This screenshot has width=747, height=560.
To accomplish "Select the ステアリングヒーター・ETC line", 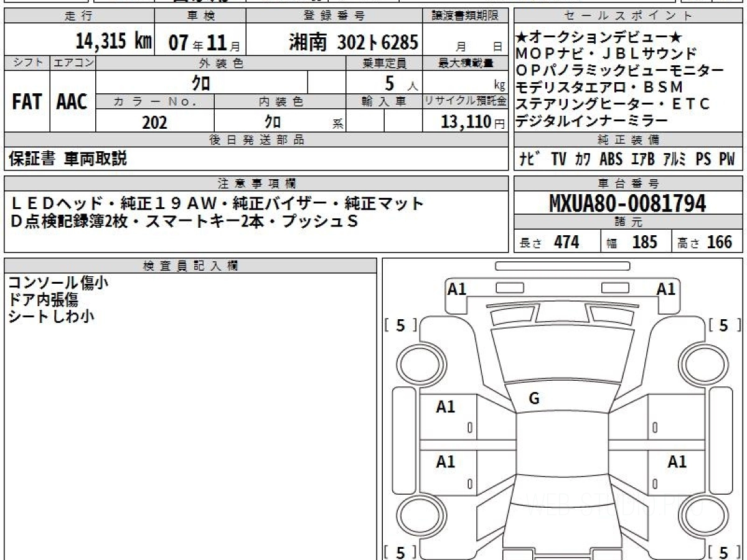I will click(x=613, y=104).
